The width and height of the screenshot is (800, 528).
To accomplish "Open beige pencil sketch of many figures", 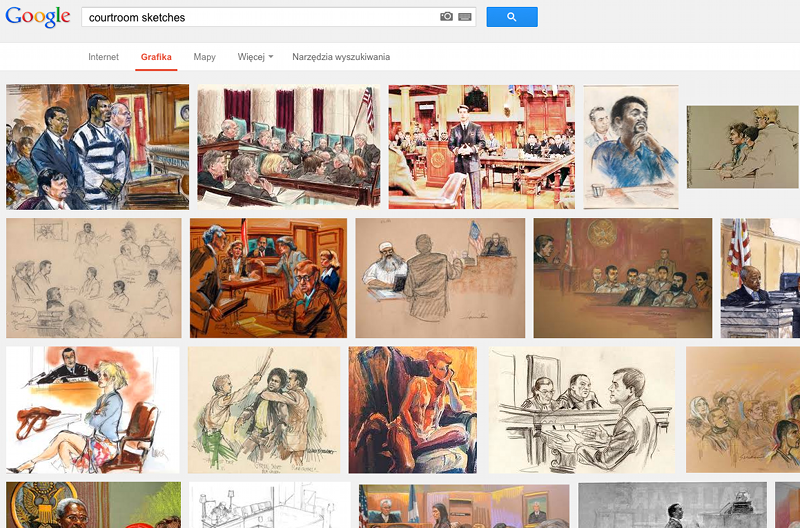I will [94, 278].
